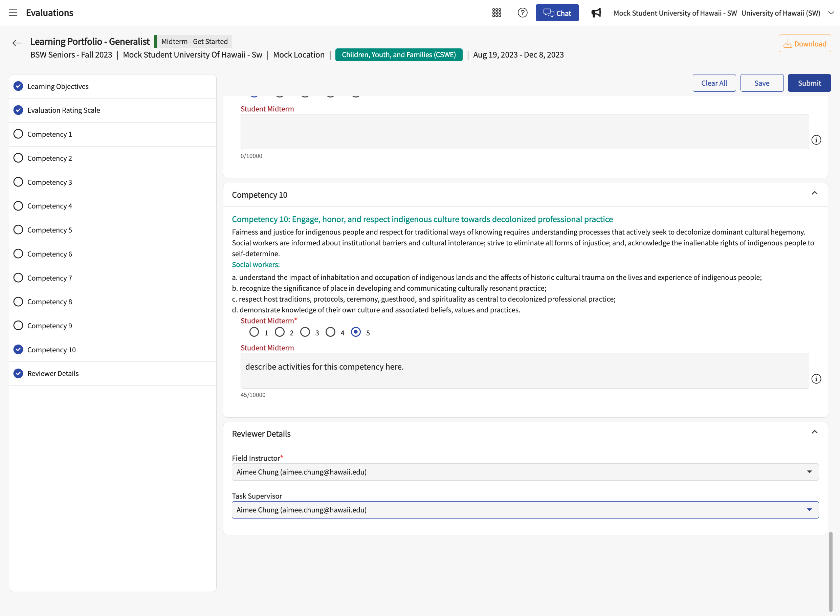The image size is (840, 616).
Task: Submit the evaluation form
Action: pyautogui.click(x=809, y=83)
